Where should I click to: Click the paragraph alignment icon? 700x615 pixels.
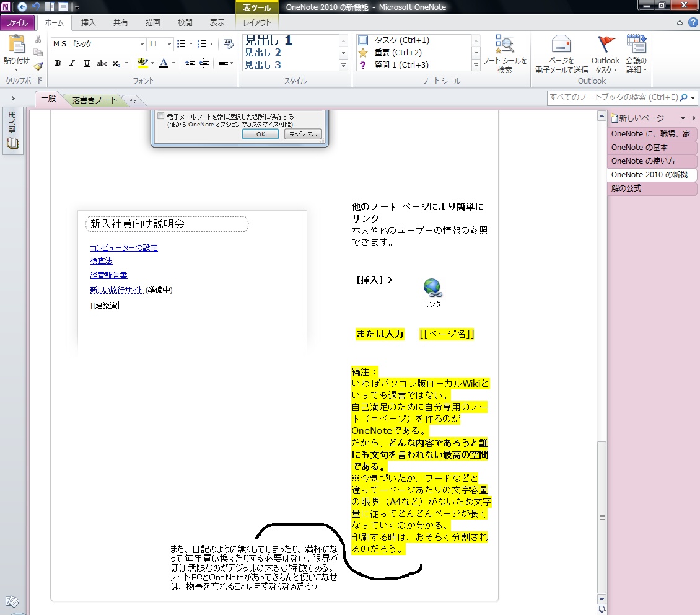tap(224, 63)
